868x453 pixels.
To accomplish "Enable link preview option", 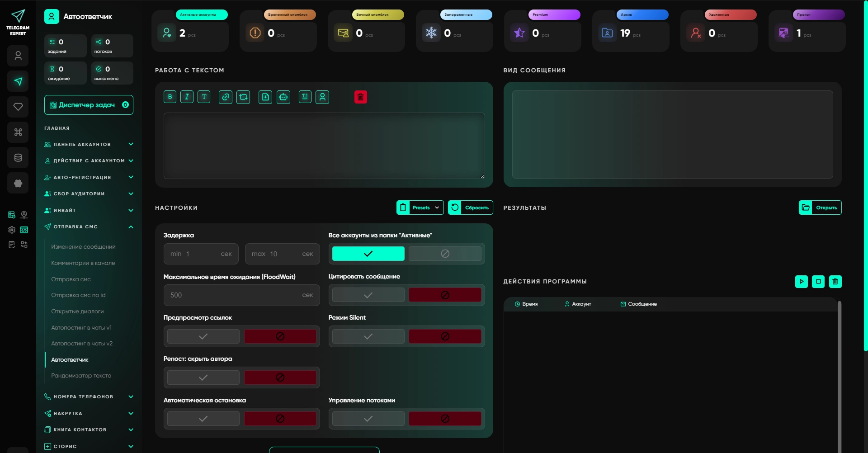I will click(203, 336).
